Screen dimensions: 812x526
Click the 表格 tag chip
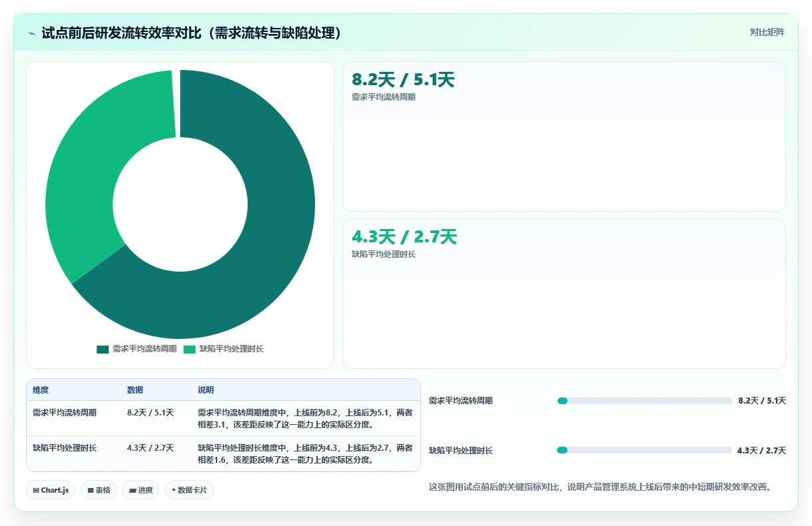click(x=99, y=490)
